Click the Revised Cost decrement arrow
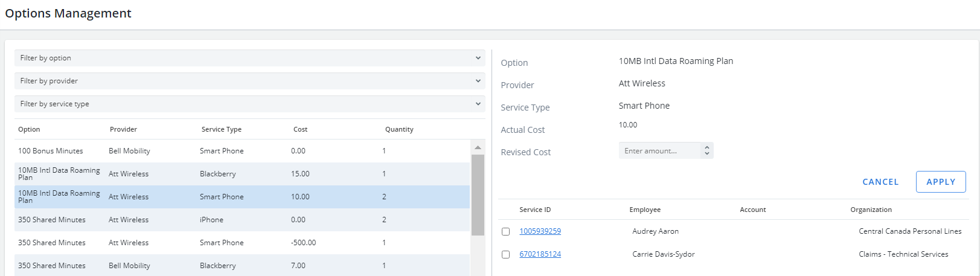 pyautogui.click(x=707, y=154)
